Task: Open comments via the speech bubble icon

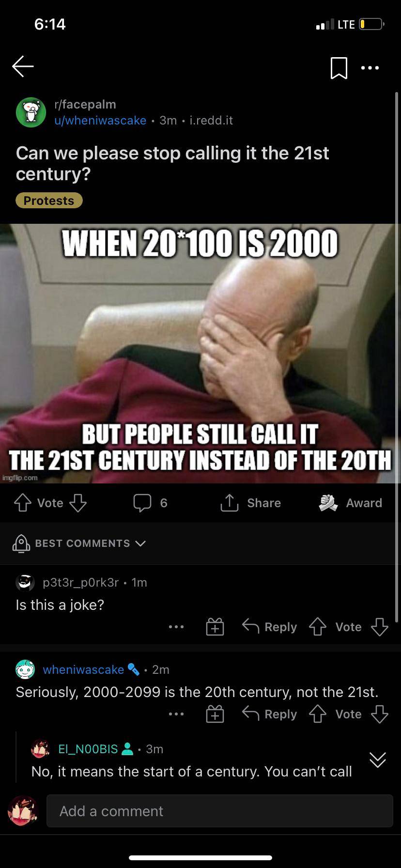Action: pyautogui.click(x=142, y=503)
